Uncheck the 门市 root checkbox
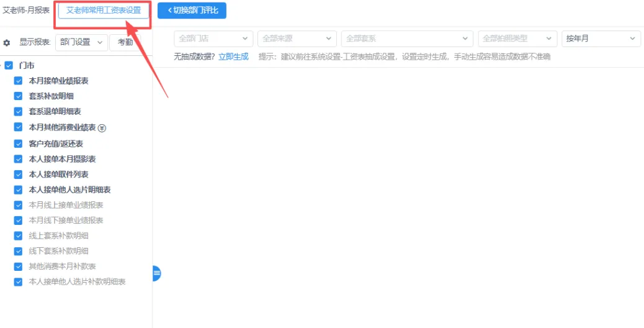The height and width of the screenshot is (328, 644). point(9,65)
